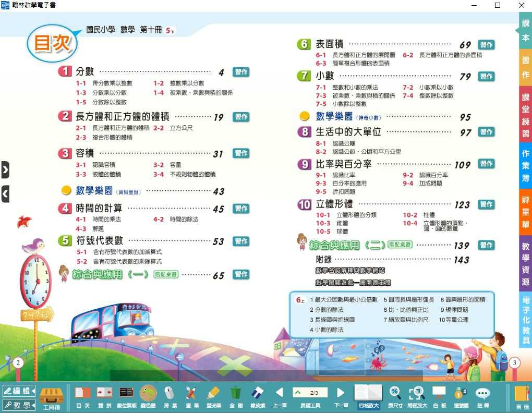
Task: Collapse panel with left chevron handle
Action: click(x=5, y=193)
